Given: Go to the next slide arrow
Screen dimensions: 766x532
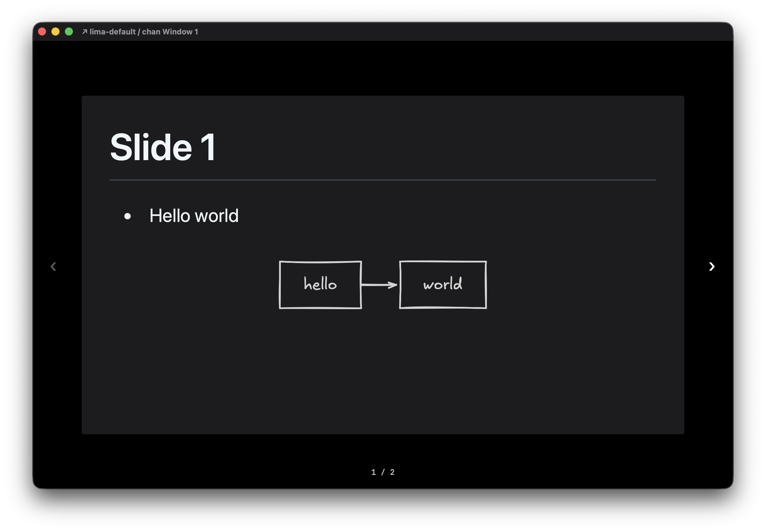Looking at the screenshot, I should tap(711, 266).
